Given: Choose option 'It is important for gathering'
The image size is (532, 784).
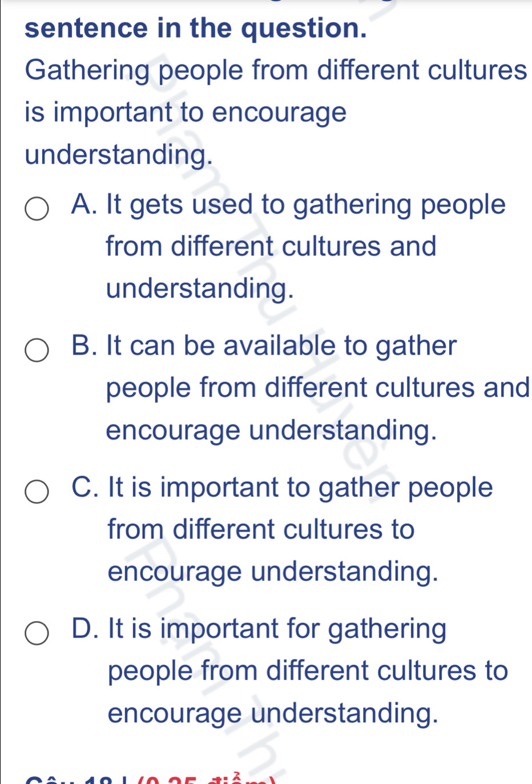Looking at the screenshot, I should (260, 629).
